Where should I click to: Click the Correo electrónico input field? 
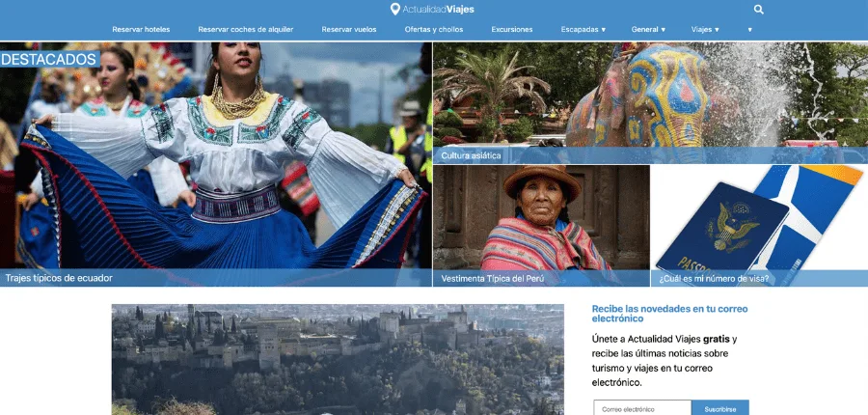tap(641, 408)
